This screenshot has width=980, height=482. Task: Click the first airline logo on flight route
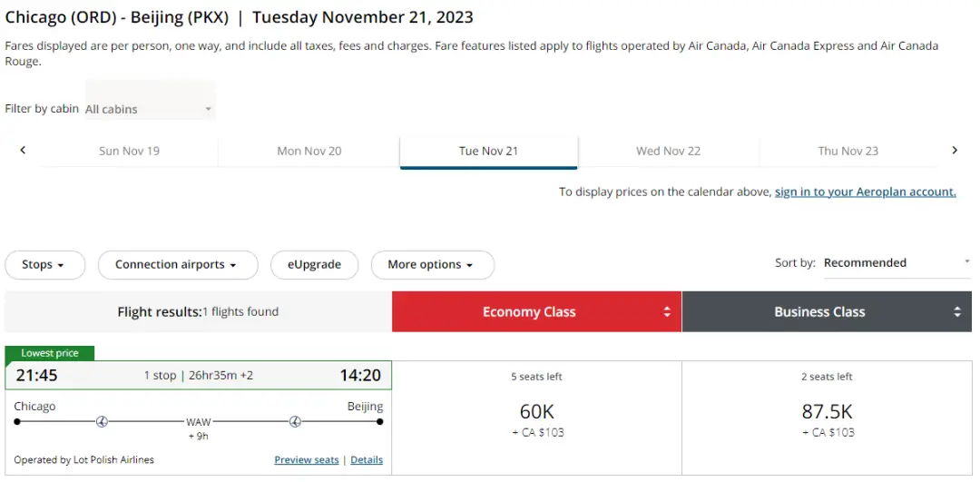[x=102, y=421]
